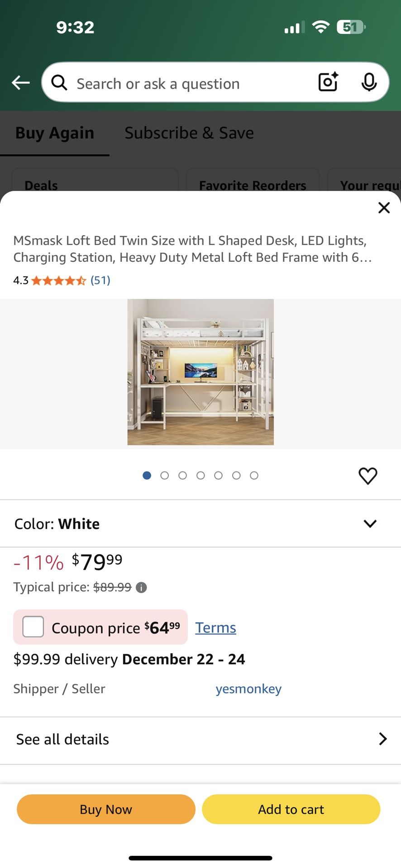The width and height of the screenshot is (401, 868).
Task: Switch to Subscribe & Save tab
Action: click(189, 133)
